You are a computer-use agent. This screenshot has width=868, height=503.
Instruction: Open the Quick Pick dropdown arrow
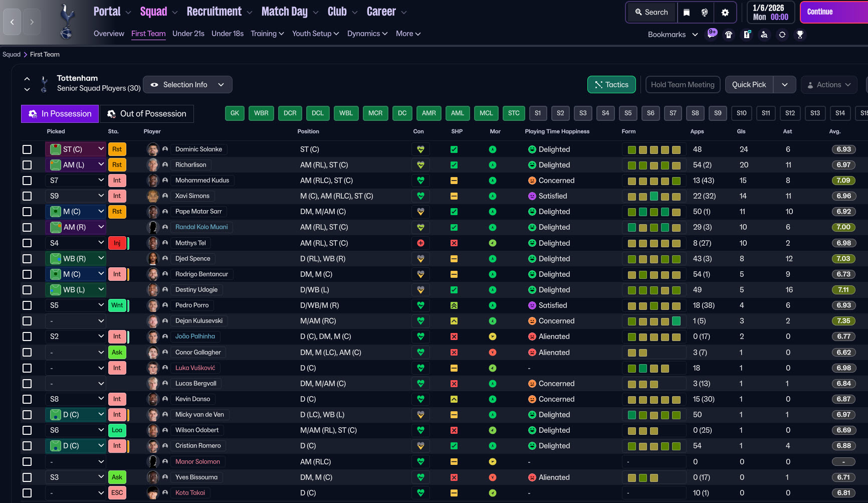(x=784, y=85)
